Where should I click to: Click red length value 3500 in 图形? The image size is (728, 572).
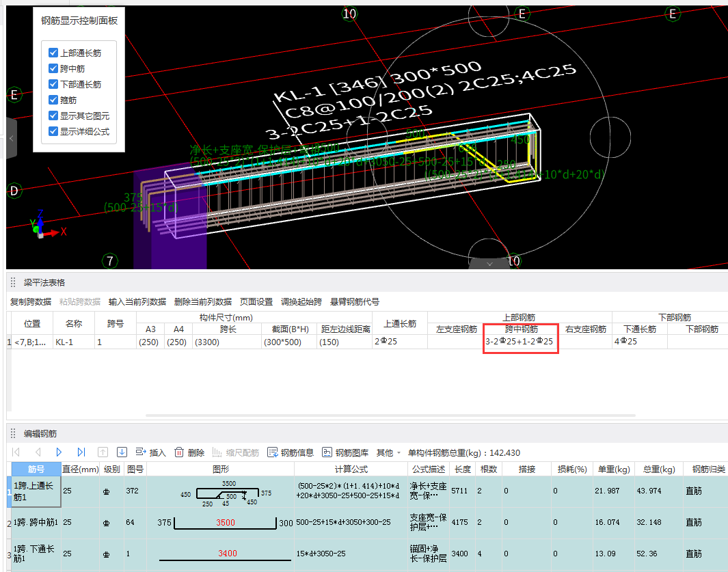pyautogui.click(x=225, y=522)
